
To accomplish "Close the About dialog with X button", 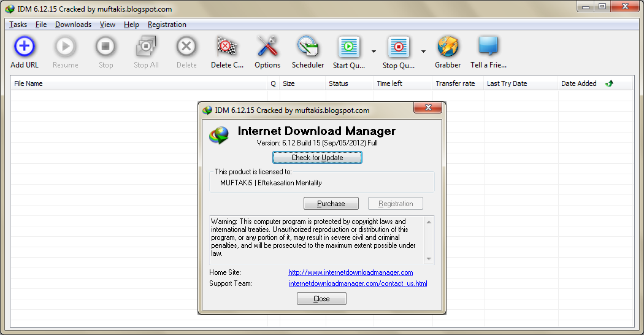I will (x=428, y=107).
